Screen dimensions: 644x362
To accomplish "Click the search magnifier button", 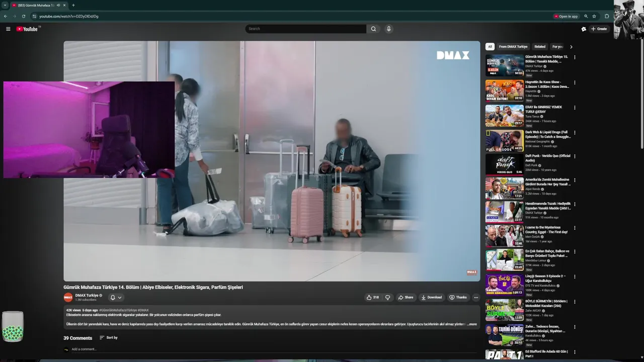I will pyautogui.click(x=373, y=29).
